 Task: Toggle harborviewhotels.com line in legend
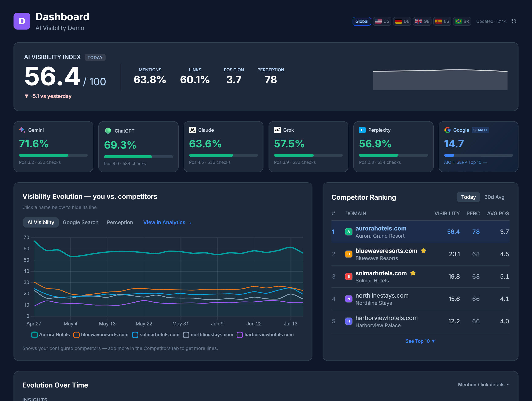(x=265, y=335)
